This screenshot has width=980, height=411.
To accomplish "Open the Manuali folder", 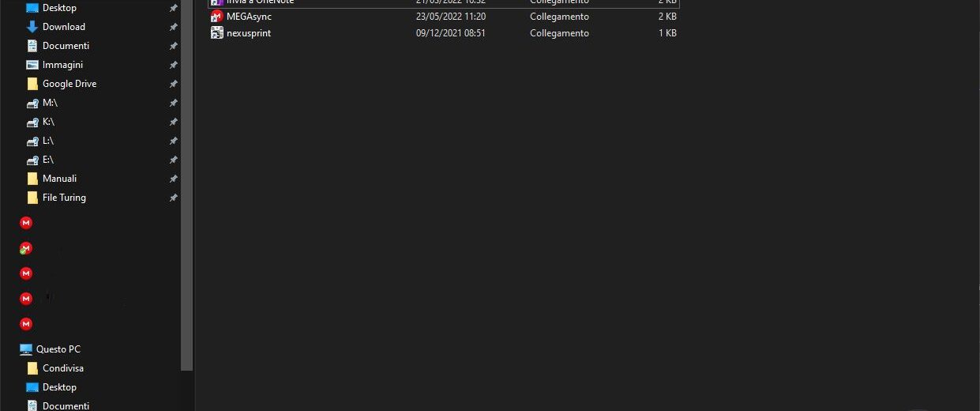I will point(59,179).
